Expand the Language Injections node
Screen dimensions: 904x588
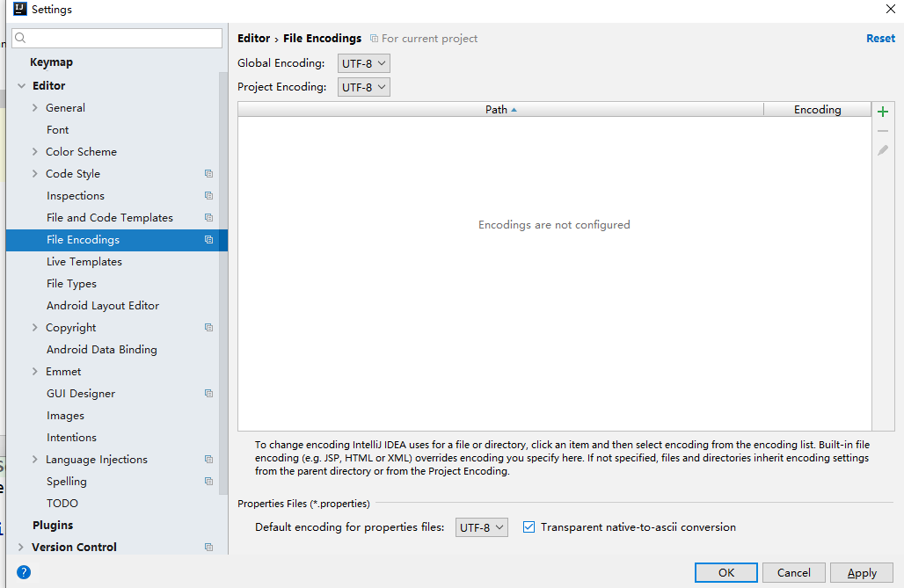(x=34, y=460)
